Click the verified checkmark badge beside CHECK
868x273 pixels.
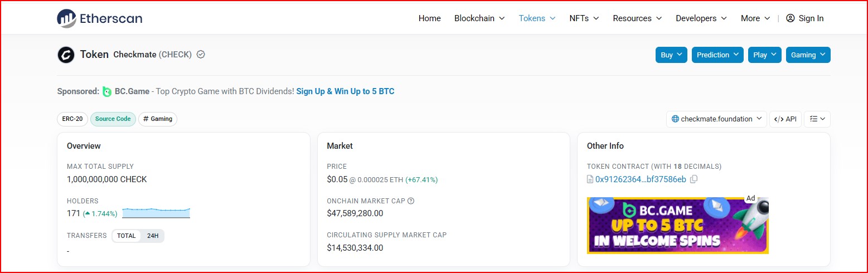201,55
